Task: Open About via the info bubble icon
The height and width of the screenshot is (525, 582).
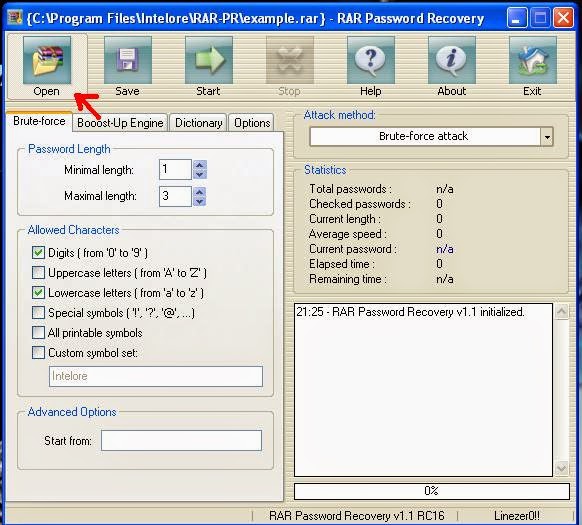Action: 451,60
